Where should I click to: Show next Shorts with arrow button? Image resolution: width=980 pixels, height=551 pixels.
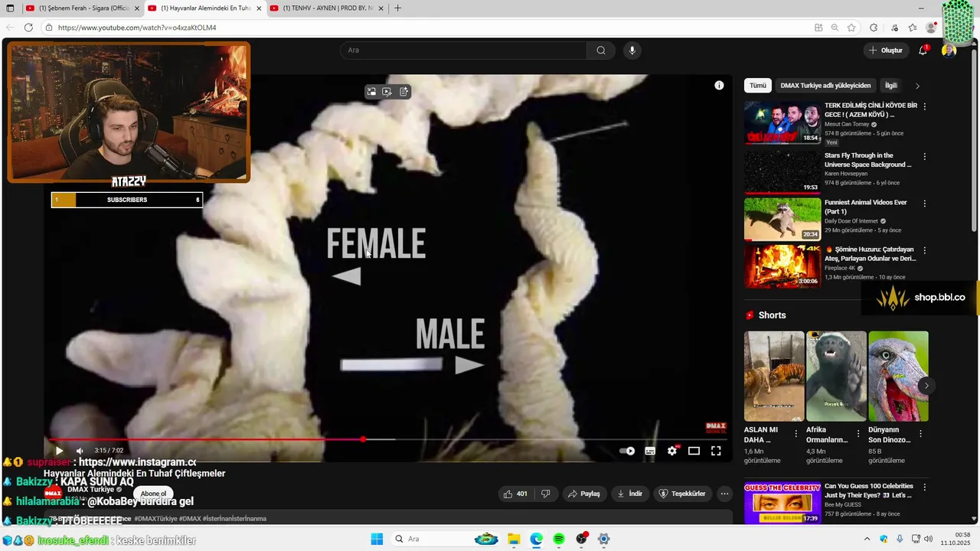click(x=926, y=385)
